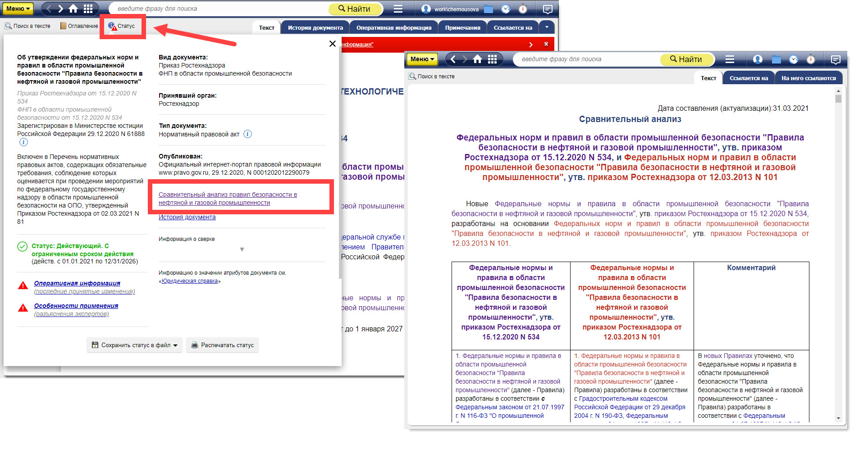Open the yellow Меню dropdown in the left window

tap(18, 9)
